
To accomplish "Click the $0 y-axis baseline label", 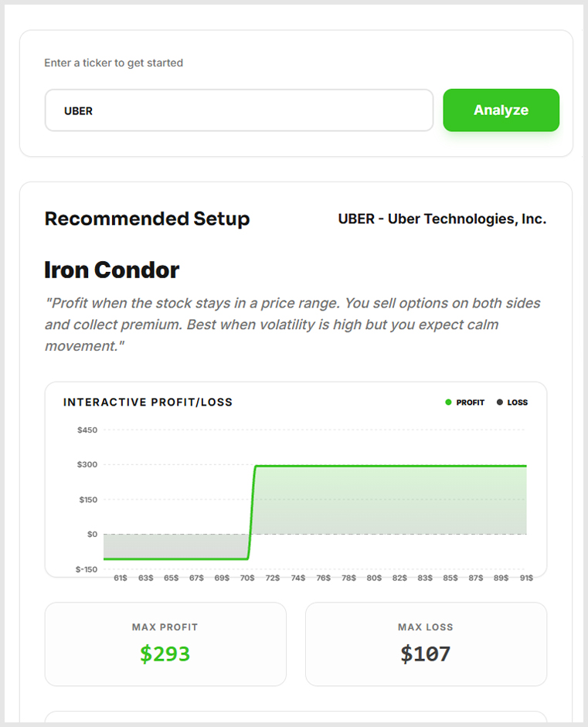I will point(91,534).
